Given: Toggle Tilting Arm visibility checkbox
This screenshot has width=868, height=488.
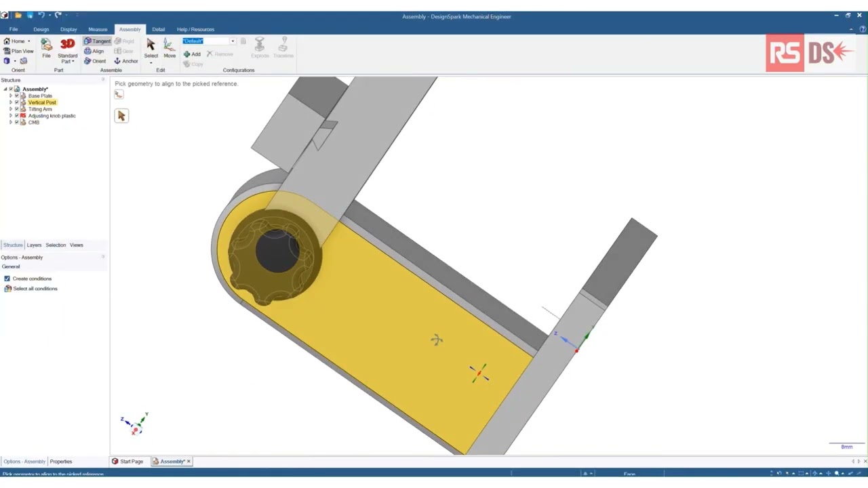Looking at the screenshot, I should tap(17, 109).
